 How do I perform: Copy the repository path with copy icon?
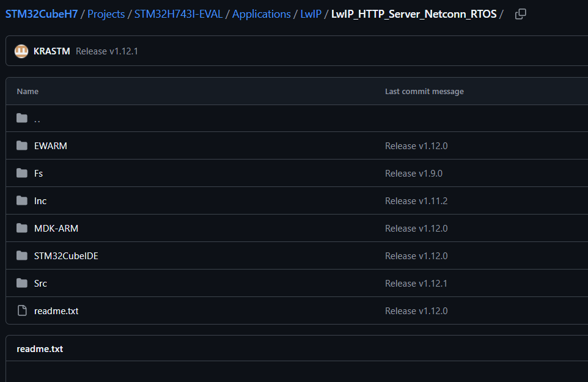coord(521,14)
